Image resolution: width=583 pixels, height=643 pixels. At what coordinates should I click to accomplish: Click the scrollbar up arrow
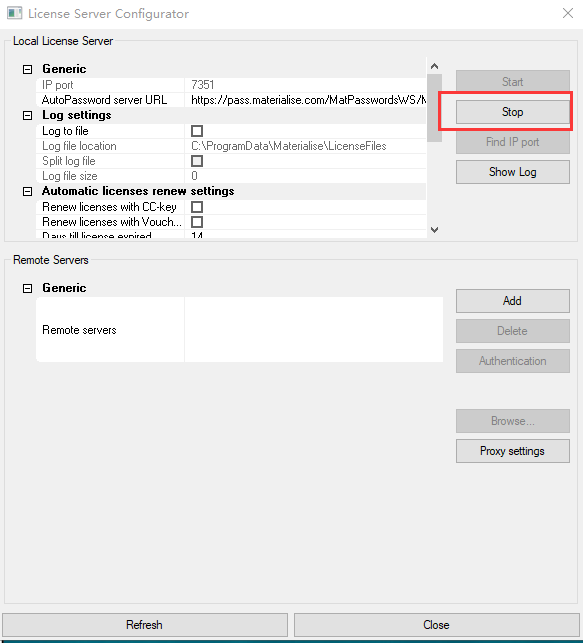pos(435,66)
